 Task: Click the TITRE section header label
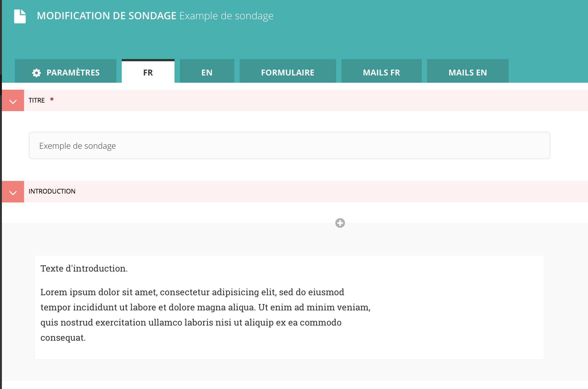pos(37,100)
